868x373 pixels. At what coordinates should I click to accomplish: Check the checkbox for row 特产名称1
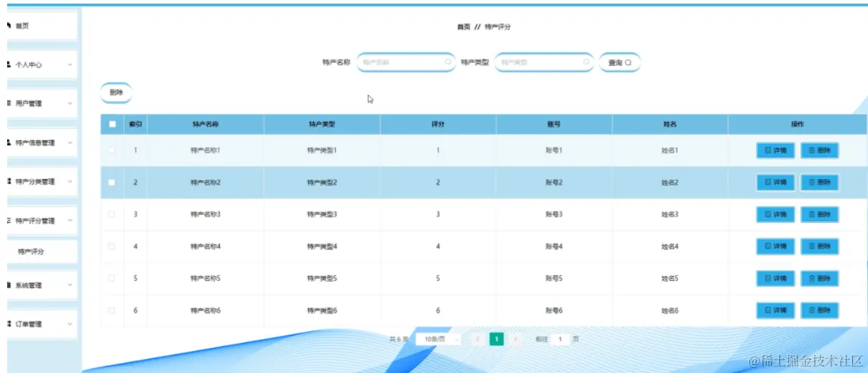(x=111, y=150)
